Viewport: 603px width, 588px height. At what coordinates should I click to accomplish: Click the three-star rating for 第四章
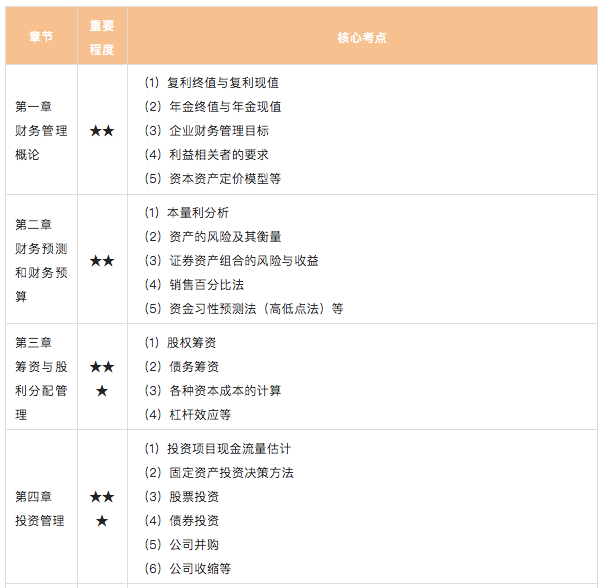(x=102, y=509)
